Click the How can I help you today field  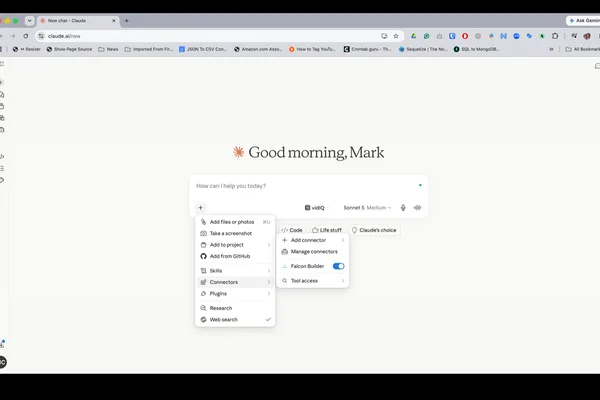coord(306,186)
